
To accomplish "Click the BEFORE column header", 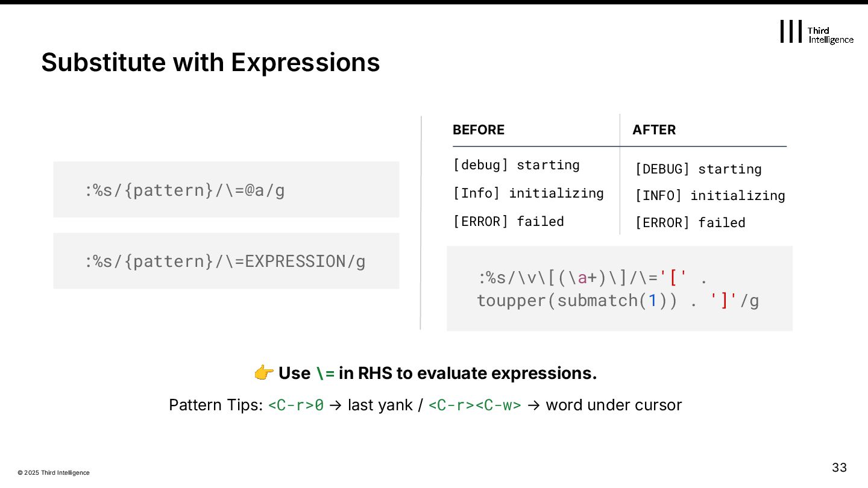I will 479,130.
